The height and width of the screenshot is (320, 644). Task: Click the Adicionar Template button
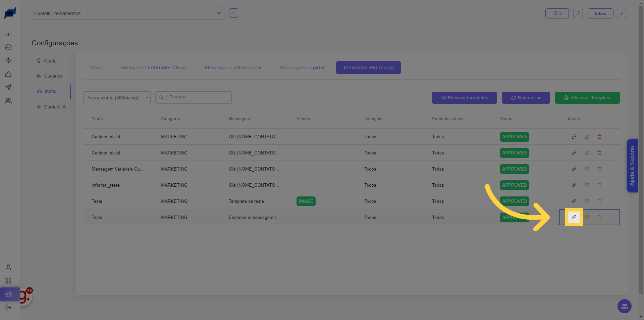(587, 98)
